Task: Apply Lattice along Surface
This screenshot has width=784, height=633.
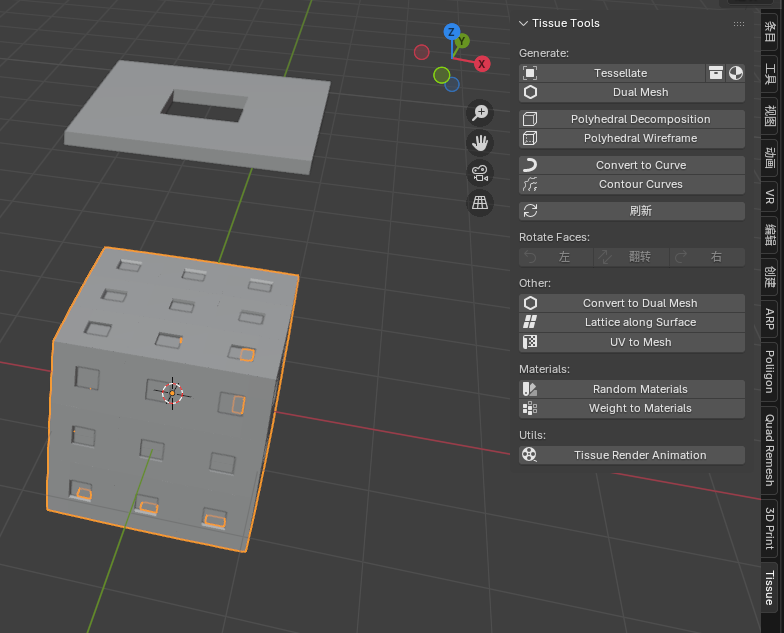Action: (x=632, y=322)
